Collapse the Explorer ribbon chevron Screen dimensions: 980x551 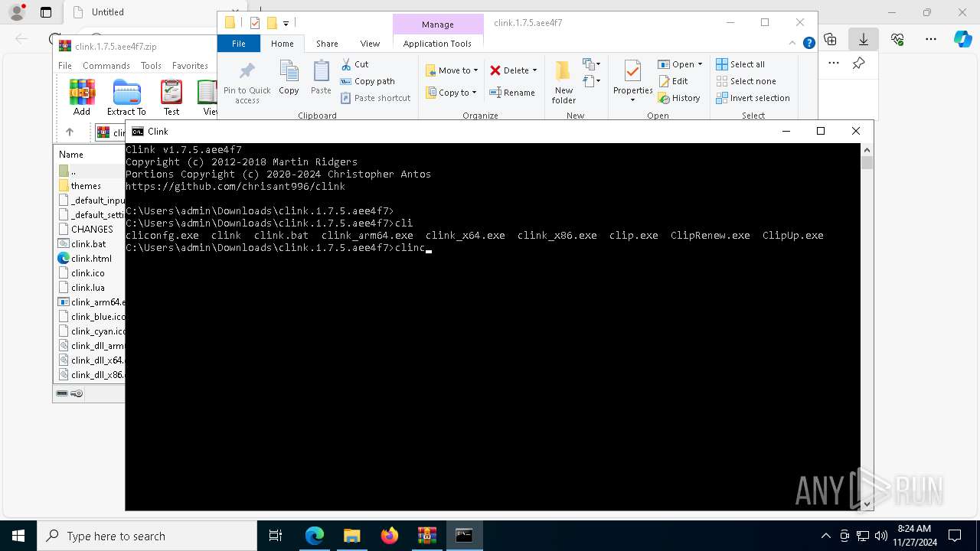(x=792, y=44)
